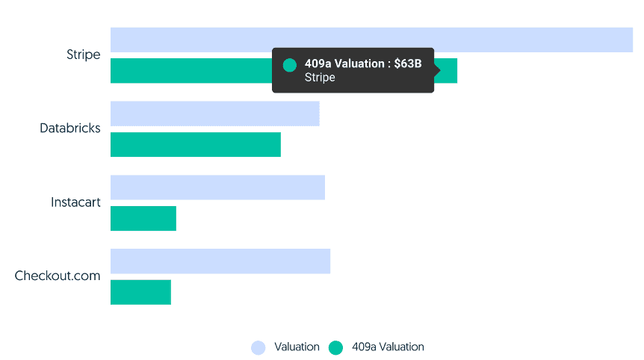Click the green dot inside the tooltip
Image resolution: width=644 pixels, height=360 pixels.
coord(290,65)
